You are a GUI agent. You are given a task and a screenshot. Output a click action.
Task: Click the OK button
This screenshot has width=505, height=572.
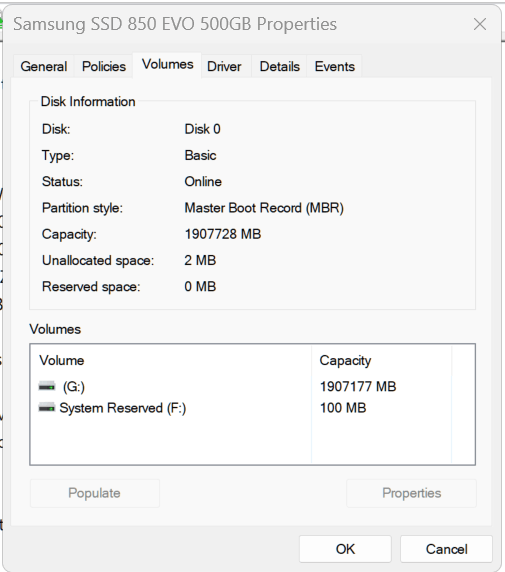click(x=345, y=549)
